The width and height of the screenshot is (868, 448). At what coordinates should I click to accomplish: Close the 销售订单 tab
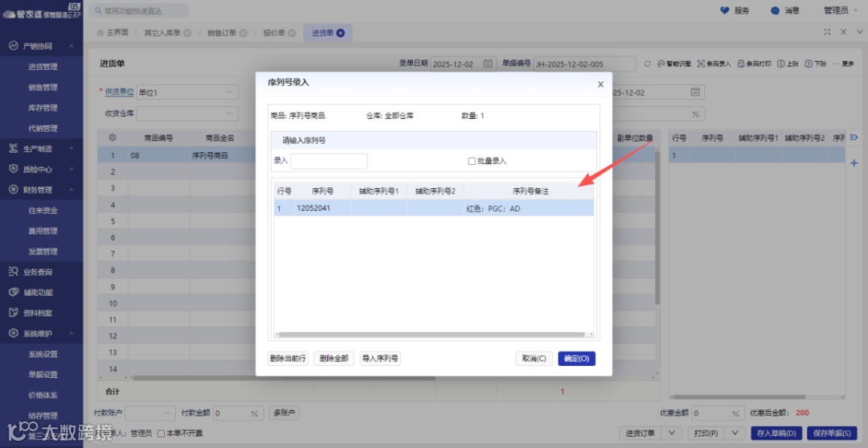(243, 33)
